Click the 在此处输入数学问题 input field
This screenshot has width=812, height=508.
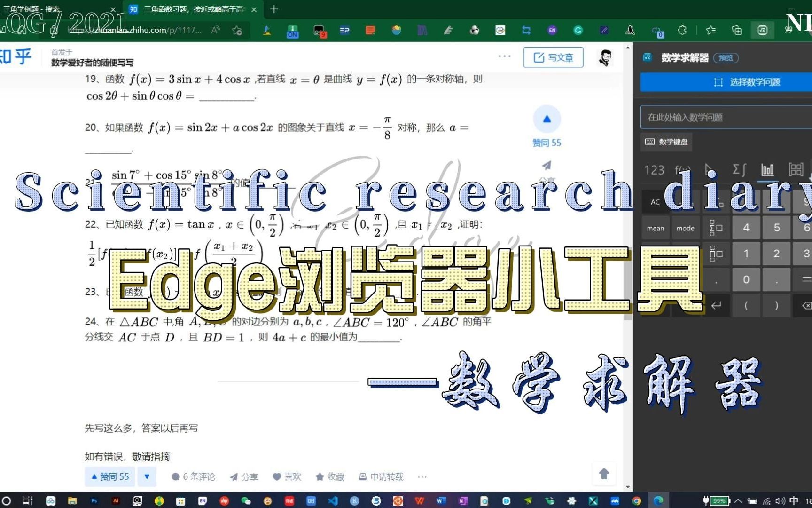tap(726, 117)
